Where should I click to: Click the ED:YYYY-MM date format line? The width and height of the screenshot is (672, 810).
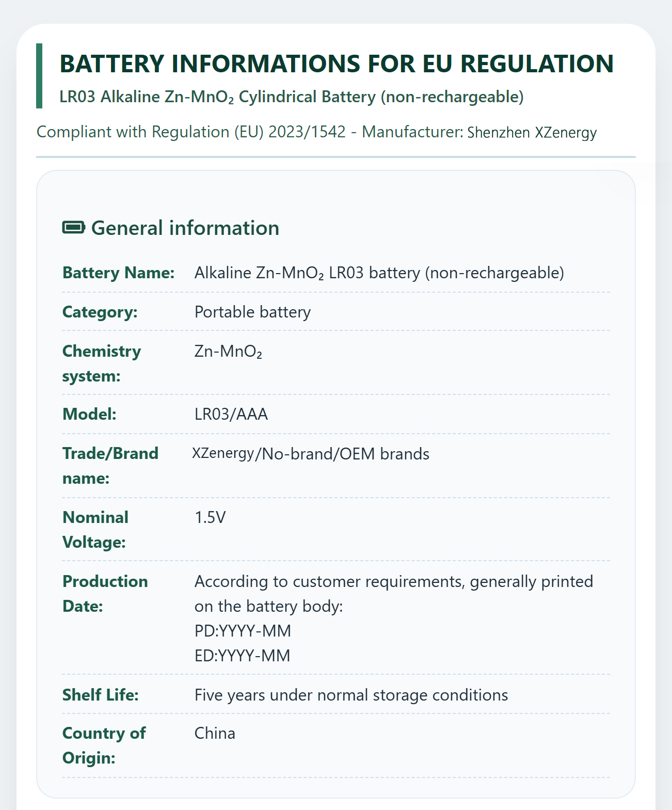(243, 656)
